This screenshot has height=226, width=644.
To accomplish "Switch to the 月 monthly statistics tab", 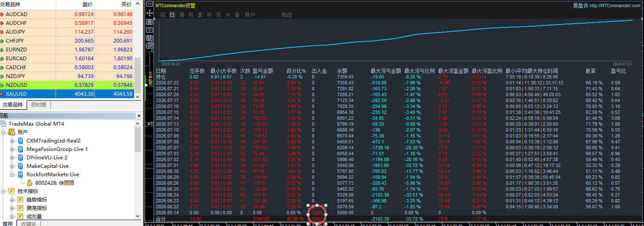I will 191,15.
